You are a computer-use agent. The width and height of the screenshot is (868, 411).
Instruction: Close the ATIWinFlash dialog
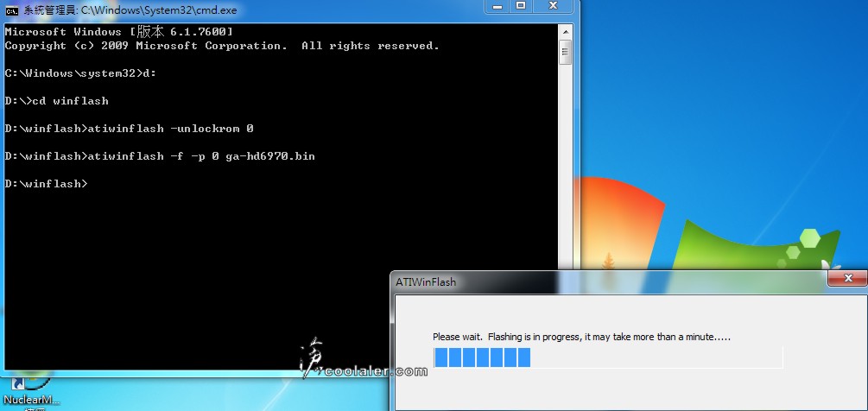pyautogui.click(x=847, y=278)
